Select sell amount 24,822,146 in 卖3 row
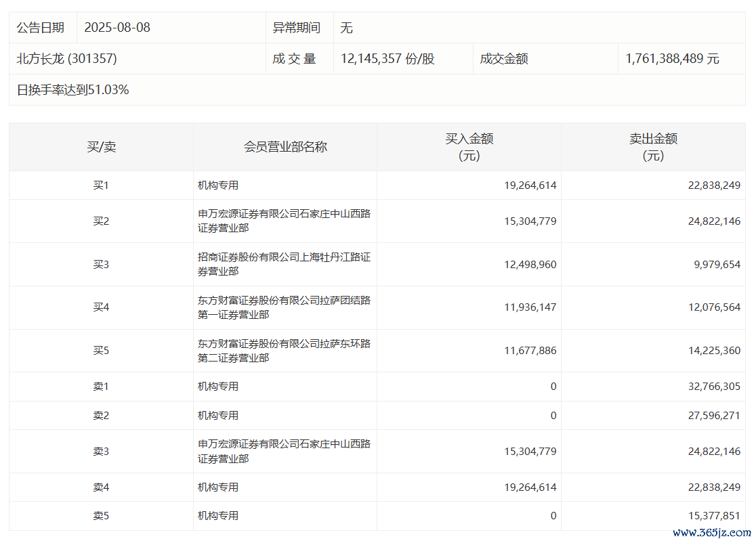Viewport: 756px width, 543px height. (x=714, y=452)
